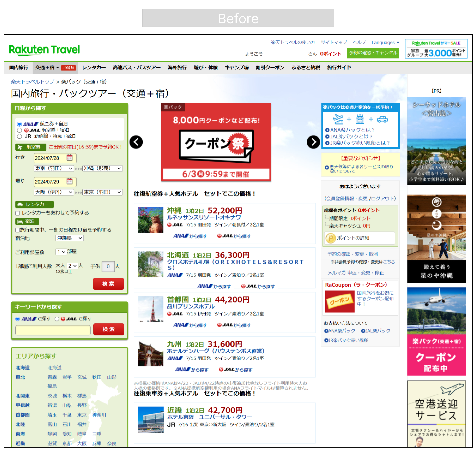This screenshot has height=456, width=476.
Task: Open the レンタカー navigation menu item
Action: 94,68
